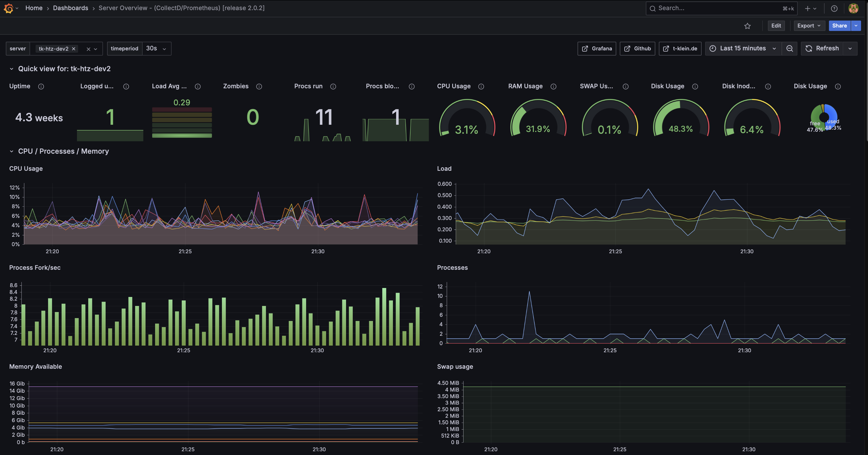Click info icon beside CPU Usage gauge
The width and height of the screenshot is (868, 455).
(481, 87)
